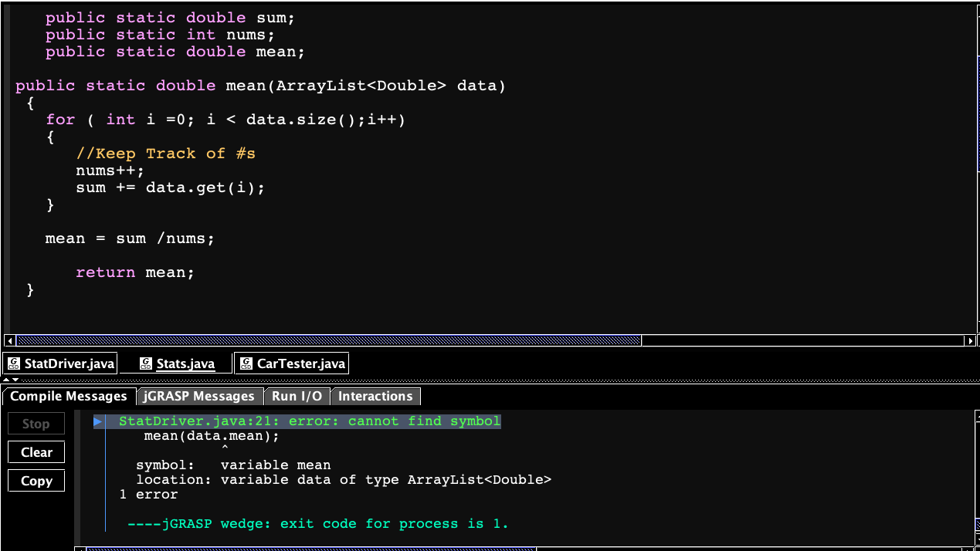Click the CSD icon on the StatDriver.java tab

14,363
